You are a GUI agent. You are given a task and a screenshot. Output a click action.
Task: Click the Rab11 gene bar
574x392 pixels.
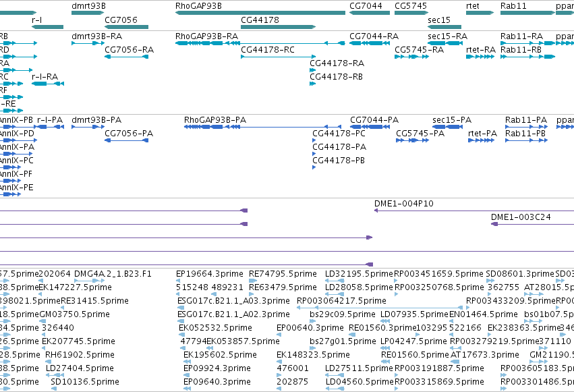(527, 13)
